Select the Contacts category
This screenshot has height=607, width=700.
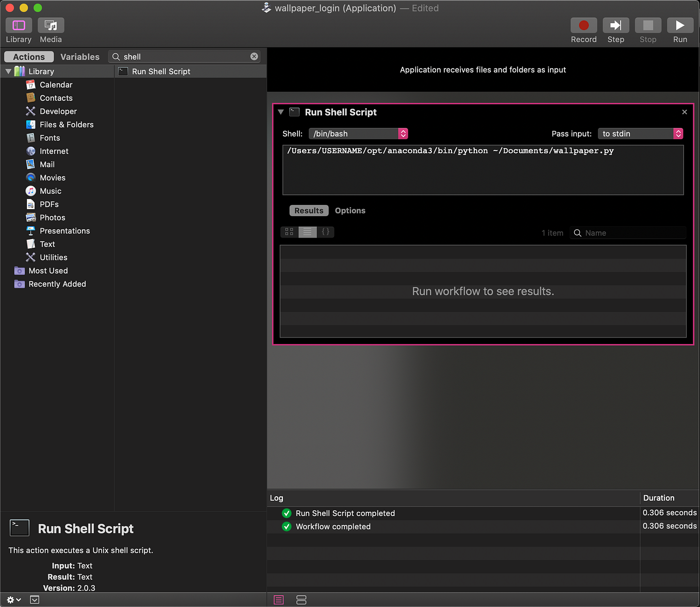click(56, 98)
